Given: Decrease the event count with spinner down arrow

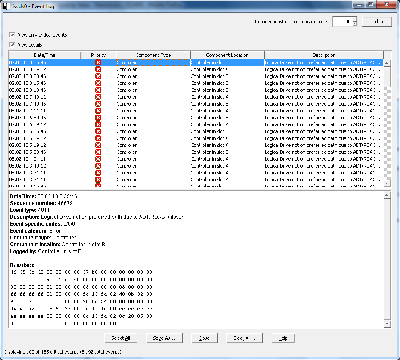Looking at the screenshot, I should (x=355, y=24).
